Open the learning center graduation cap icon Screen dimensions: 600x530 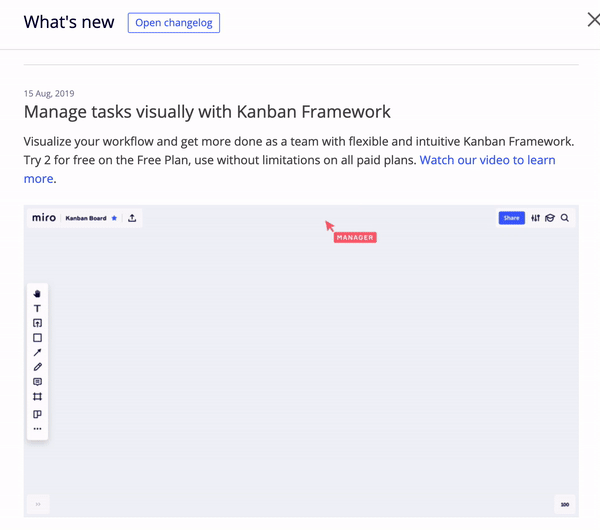550,218
